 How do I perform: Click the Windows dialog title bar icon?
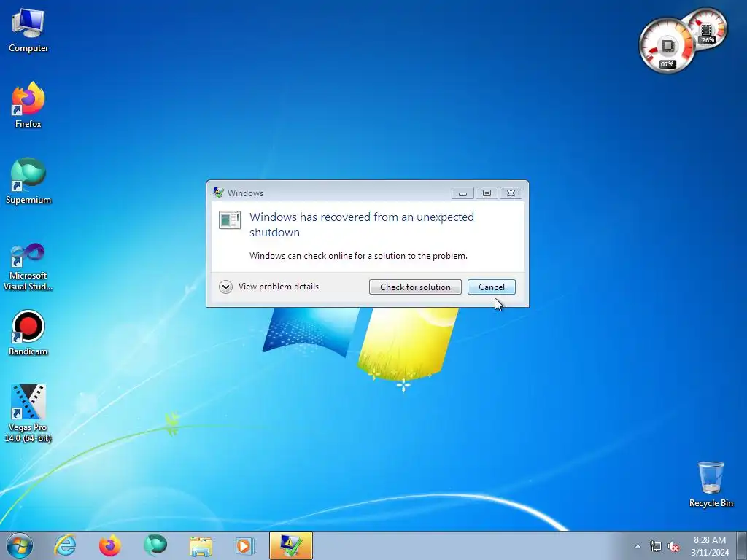[x=219, y=192]
